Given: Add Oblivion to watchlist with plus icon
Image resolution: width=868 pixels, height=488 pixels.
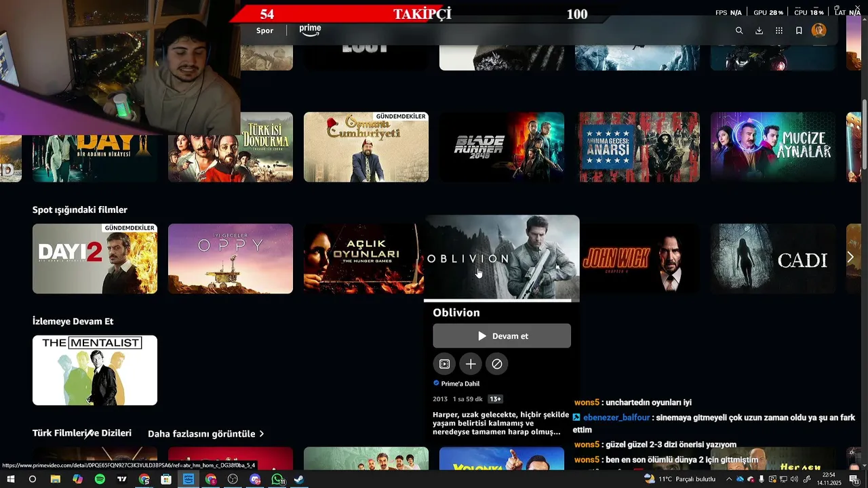Looking at the screenshot, I should pos(471,364).
